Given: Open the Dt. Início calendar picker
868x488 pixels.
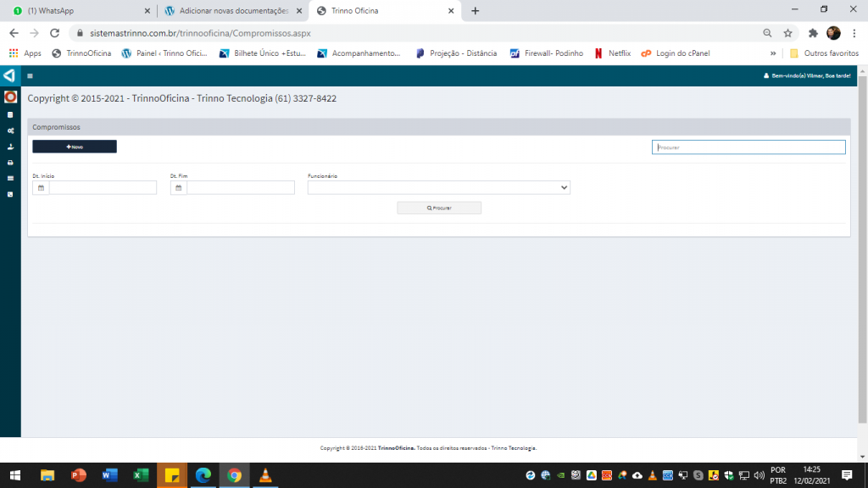Looking at the screenshot, I should (x=41, y=187).
